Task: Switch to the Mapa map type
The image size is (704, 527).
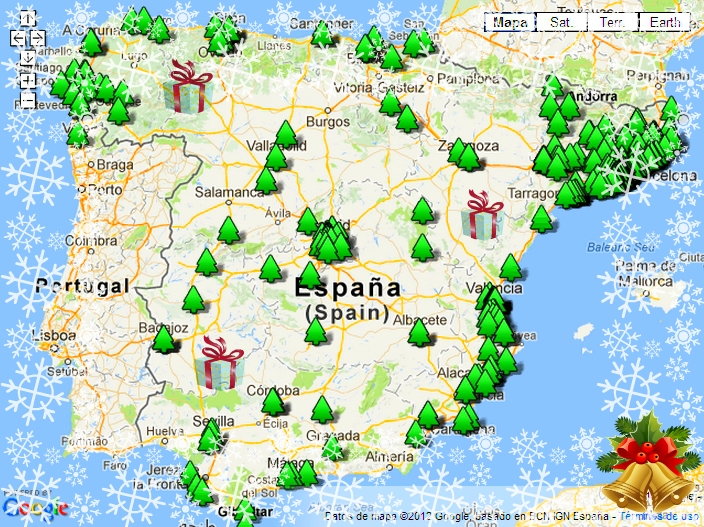Action: click(510, 22)
